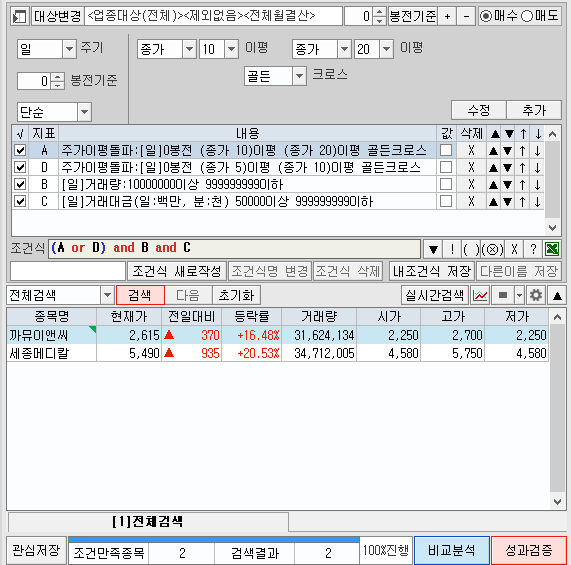Image resolution: width=571 pixels, height=565 pixels.
Task: Click the 추가 button
Action: 534,110
